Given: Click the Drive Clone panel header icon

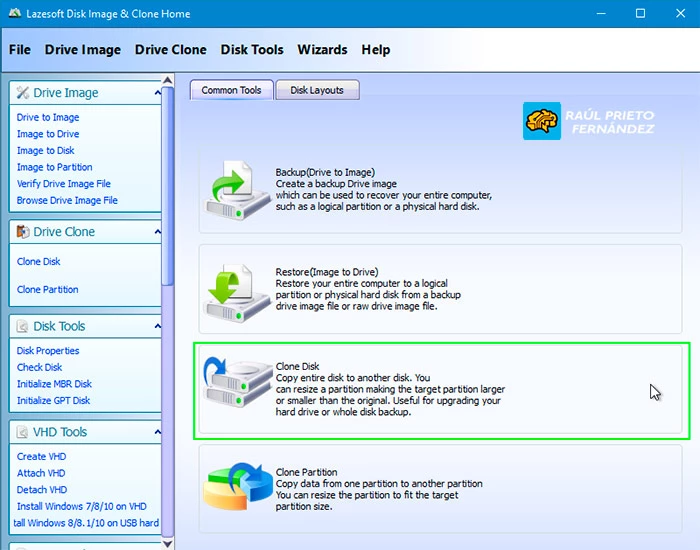Looking at the screenshot, I should pos(23,232).
